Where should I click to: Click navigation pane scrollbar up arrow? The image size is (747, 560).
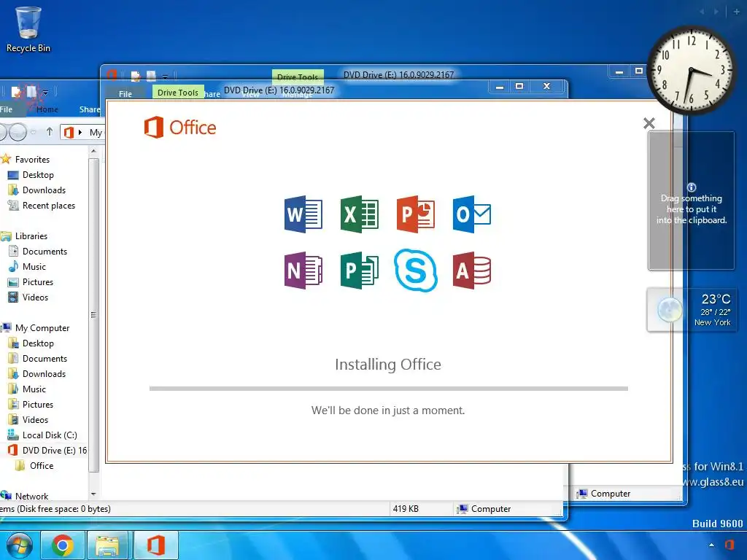pos(93,151)
